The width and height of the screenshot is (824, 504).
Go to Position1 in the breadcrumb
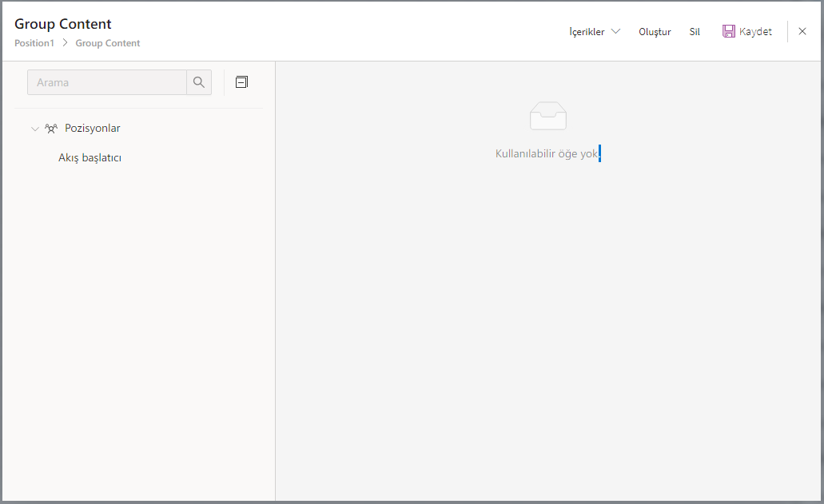point(34,43)
